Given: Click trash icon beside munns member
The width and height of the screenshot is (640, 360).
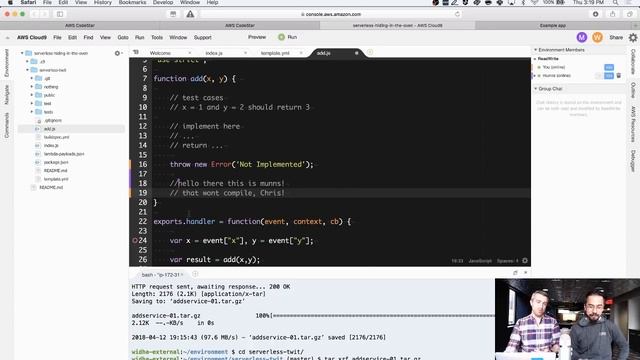Looking at the screenshot, I should [x=619, y=76].
